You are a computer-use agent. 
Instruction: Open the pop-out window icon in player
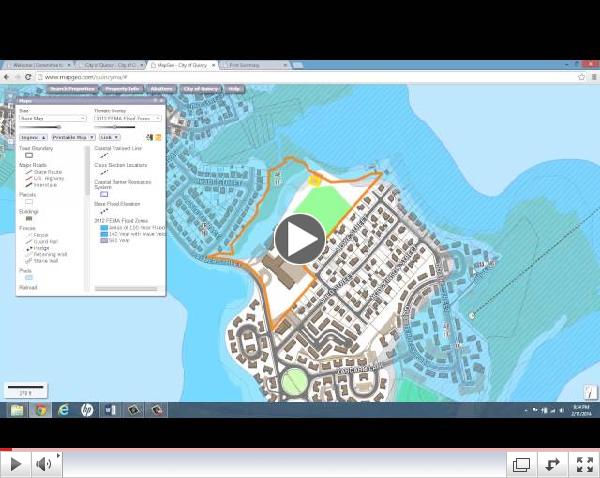(521, 464)
